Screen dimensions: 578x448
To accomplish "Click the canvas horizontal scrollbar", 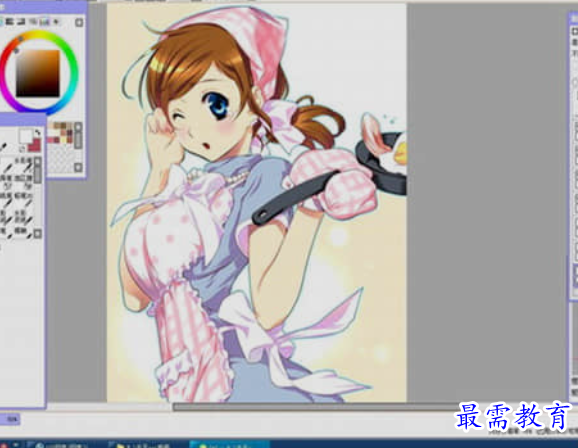I will [x=313, y=407].
